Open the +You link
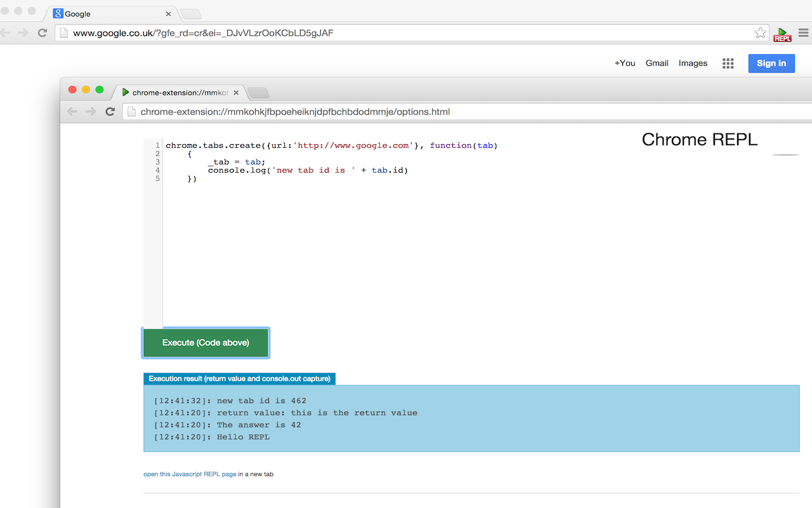The image size is (812, 508). [625, 63]
